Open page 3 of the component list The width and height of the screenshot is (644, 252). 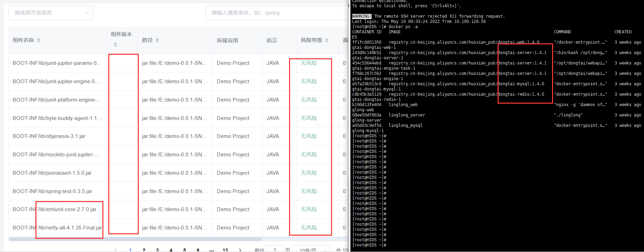tap(158, 250)
